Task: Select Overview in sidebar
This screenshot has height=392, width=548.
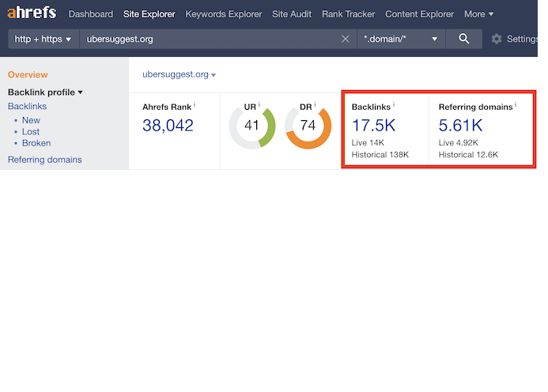Action: 28,74
